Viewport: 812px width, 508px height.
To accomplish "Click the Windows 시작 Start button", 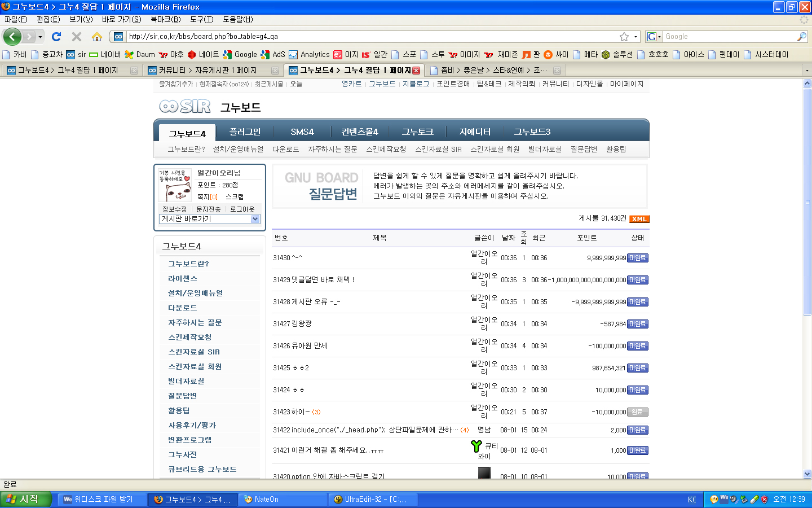I will click(25, 499).
